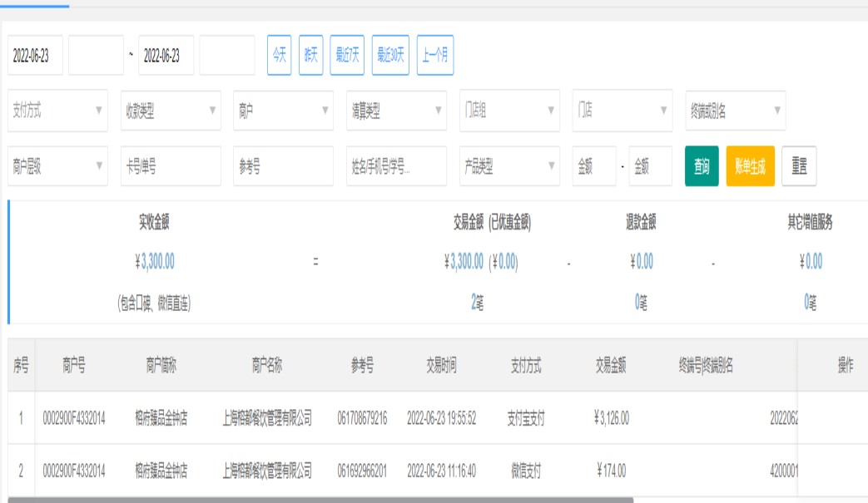Open the 产品类型 dropdown
Screen dimensions: 868x503
click(x=508, y=166)
